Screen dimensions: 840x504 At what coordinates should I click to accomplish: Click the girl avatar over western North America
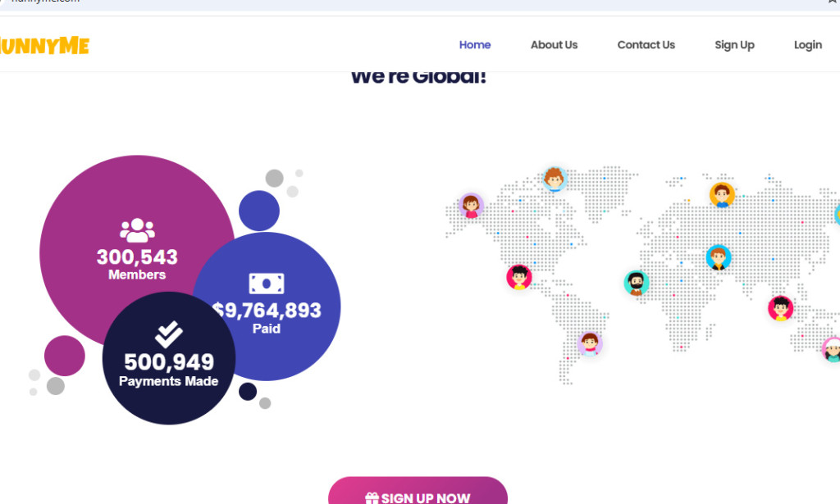[469, 206]
